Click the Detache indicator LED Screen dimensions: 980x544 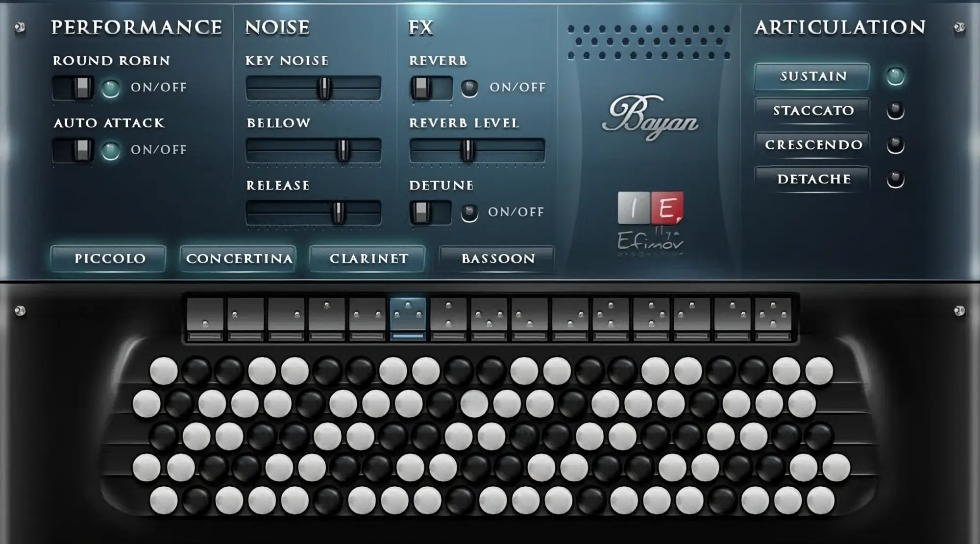pyautogui.click(x=895, y=179)
